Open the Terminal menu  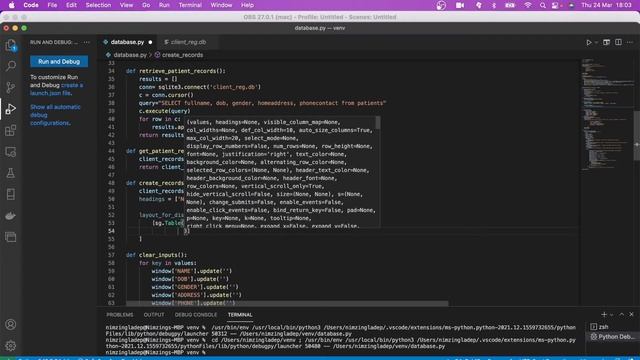[x=190, y=5]
